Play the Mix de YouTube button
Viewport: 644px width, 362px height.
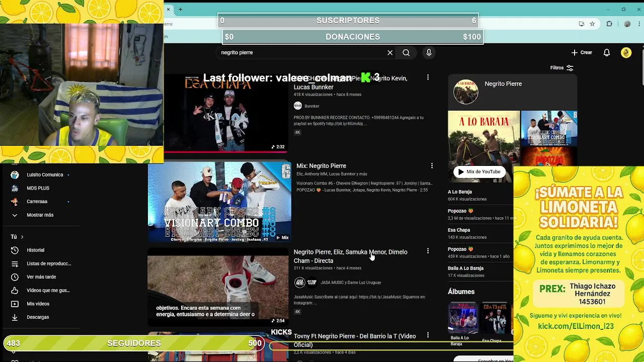[479, 172]
